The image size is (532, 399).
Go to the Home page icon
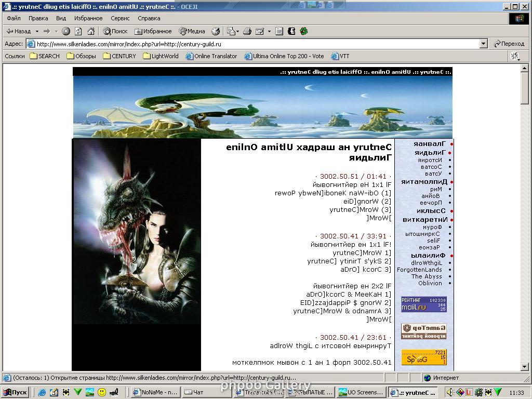91,31
